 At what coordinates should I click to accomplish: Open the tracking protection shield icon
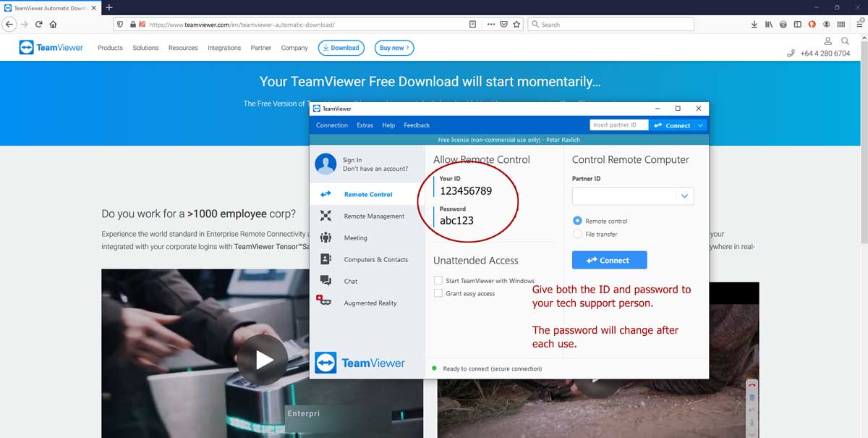122,24
